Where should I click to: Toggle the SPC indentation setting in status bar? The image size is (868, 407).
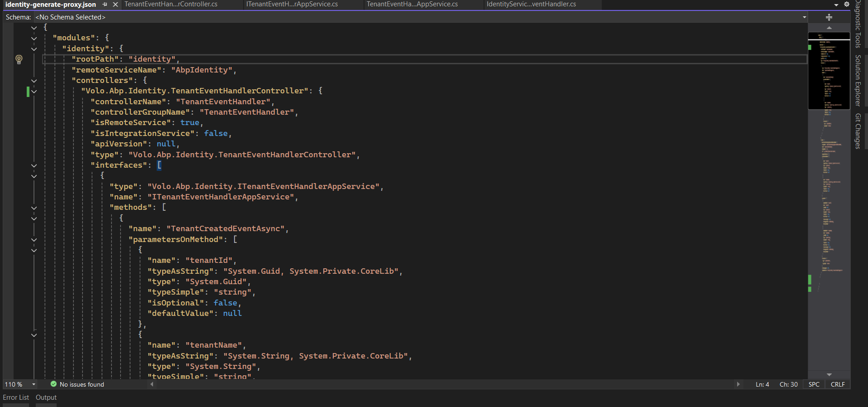(814, 384)
